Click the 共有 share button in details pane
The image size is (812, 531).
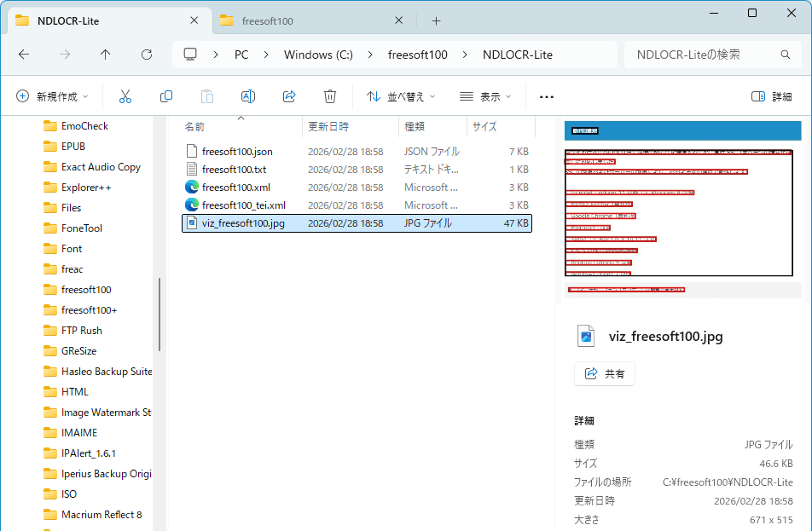605,373
